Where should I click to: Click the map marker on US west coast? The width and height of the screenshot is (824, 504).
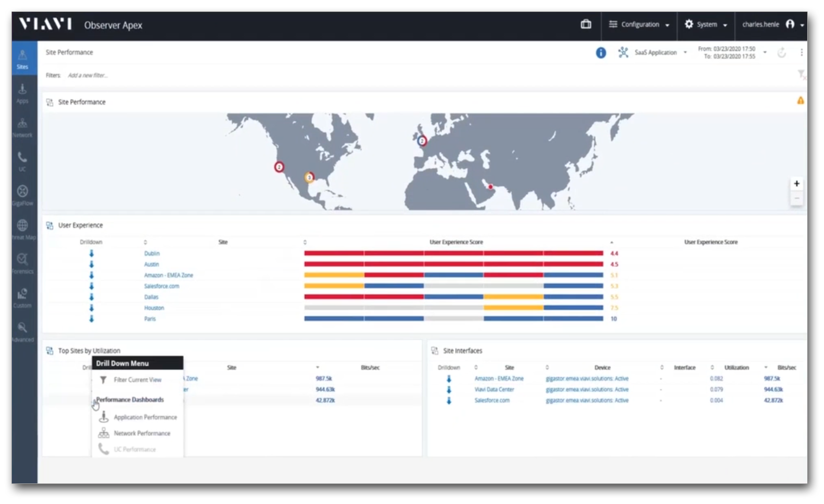[279, 167]
